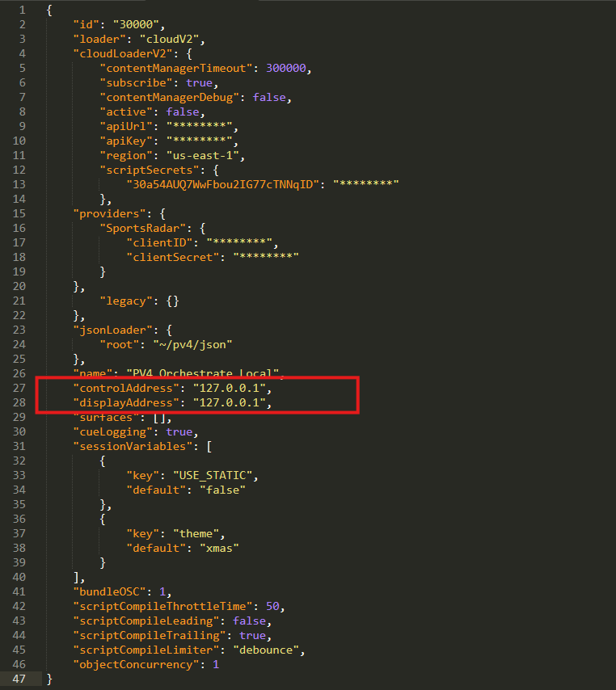This screenshot has width=616, height=690.
Task: Click the "subscribe" key
Action: point(136,82)
